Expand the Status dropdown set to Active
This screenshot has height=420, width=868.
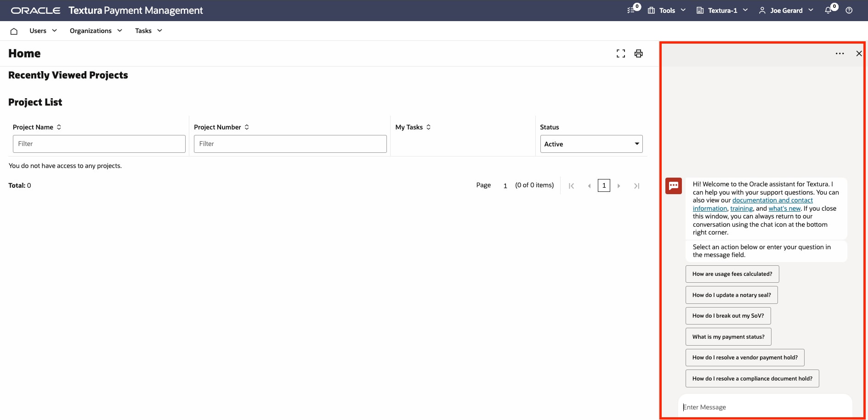click(x=591, y=144)
